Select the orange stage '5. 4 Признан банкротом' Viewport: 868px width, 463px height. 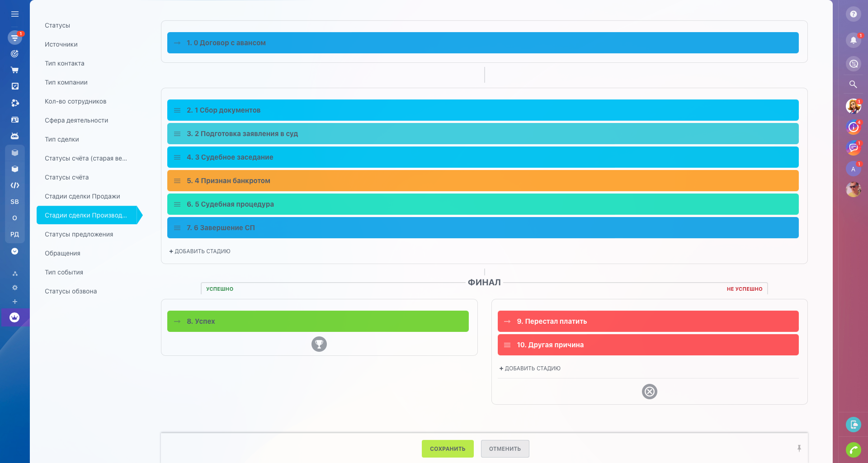(483, 181)
